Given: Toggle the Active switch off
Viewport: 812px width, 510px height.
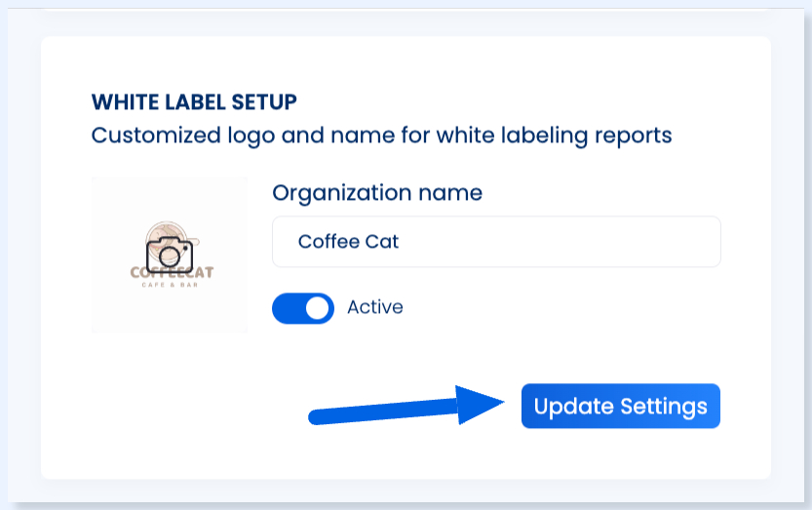Looking at the screenshot, I should pyautogui.click(x=303, y=308).
